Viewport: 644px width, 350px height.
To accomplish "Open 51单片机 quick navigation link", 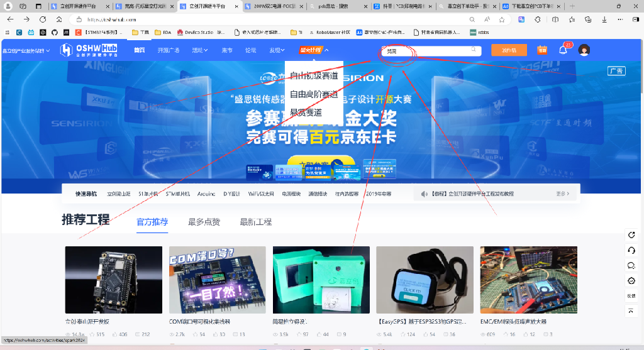I will click(148, 194).
